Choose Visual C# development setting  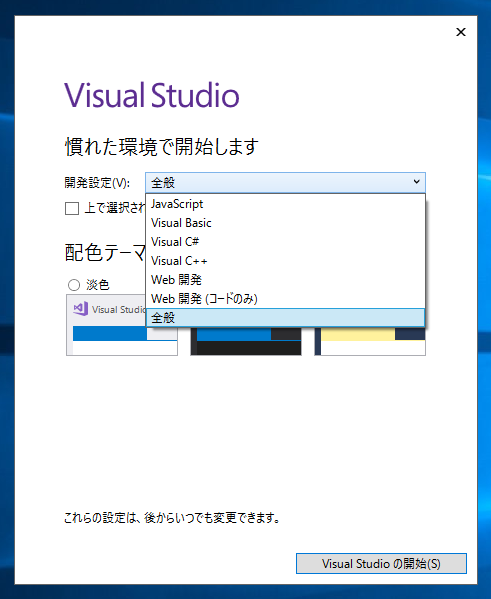(285, 241)
